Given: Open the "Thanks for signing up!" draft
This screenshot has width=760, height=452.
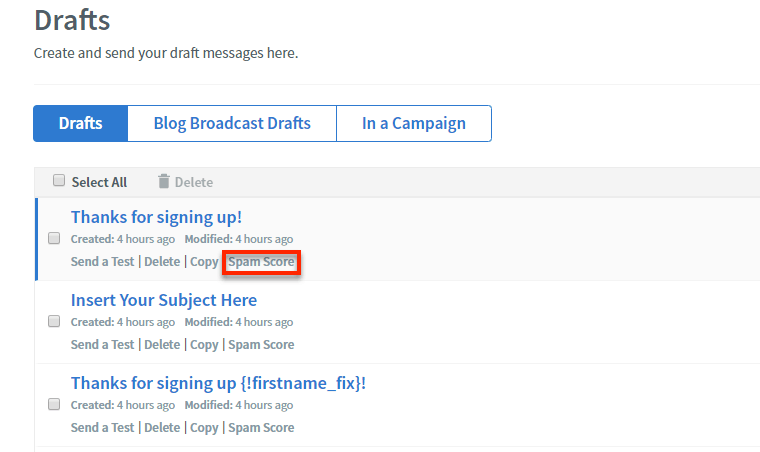Looking at the screenshot, I should [156, 217].
